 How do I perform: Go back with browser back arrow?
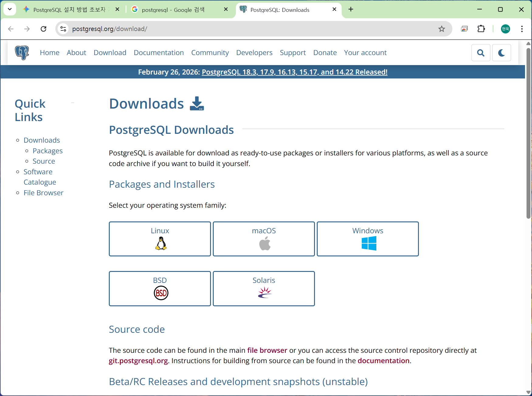pos(11,29)
